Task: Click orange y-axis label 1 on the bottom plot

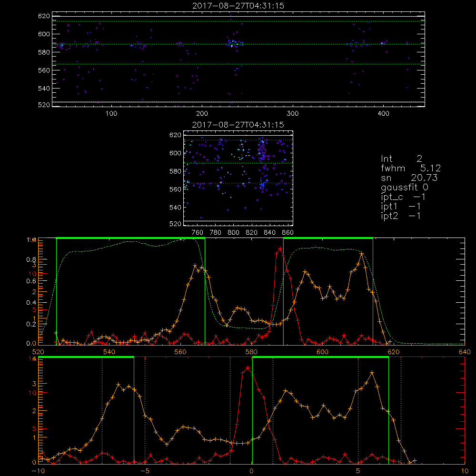Action: coord(34,437)
